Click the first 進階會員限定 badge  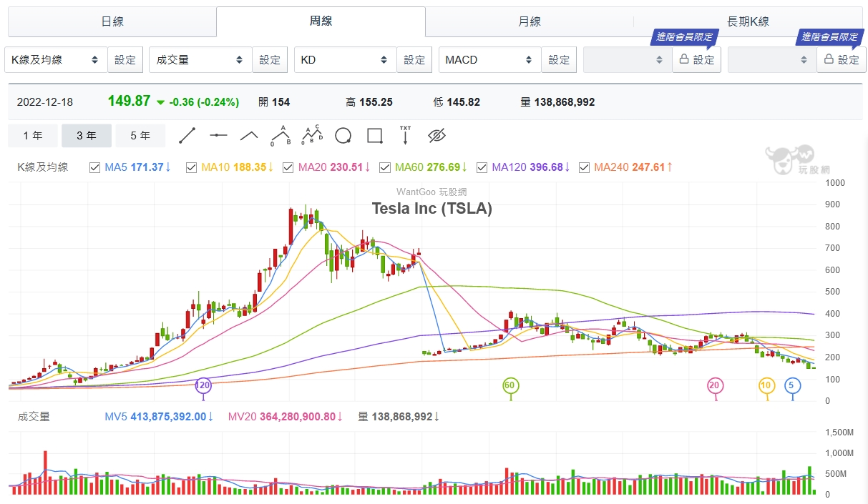686,37
